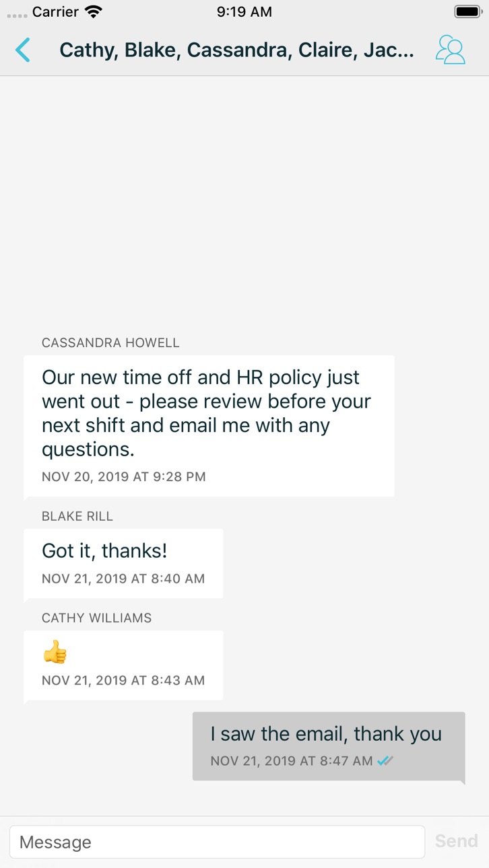The height and width of the screenshot is (868, 489).
Task: Tap the carrier signal dots
Action: point(17,15)
